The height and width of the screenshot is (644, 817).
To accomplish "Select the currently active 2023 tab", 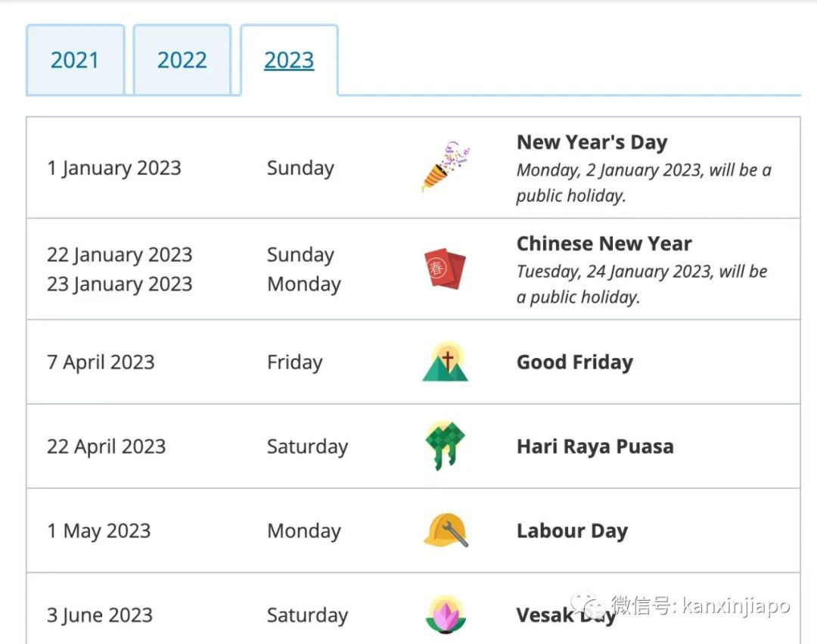I will tap(288, 59).
